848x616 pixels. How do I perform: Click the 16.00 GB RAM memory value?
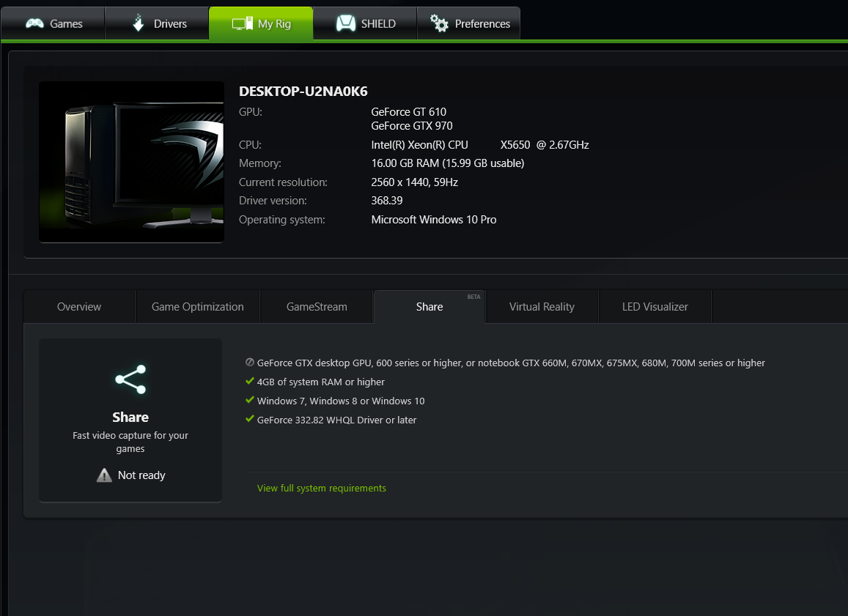coord(448,163)
